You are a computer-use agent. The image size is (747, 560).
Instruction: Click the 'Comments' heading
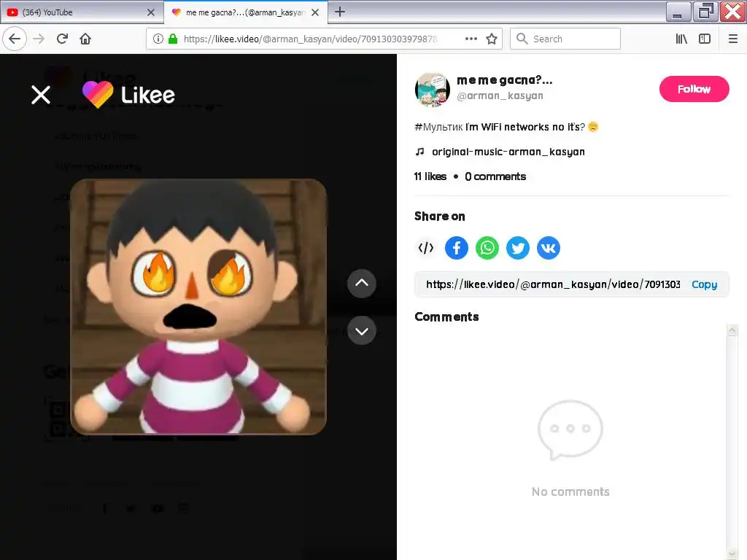(446, 316)
